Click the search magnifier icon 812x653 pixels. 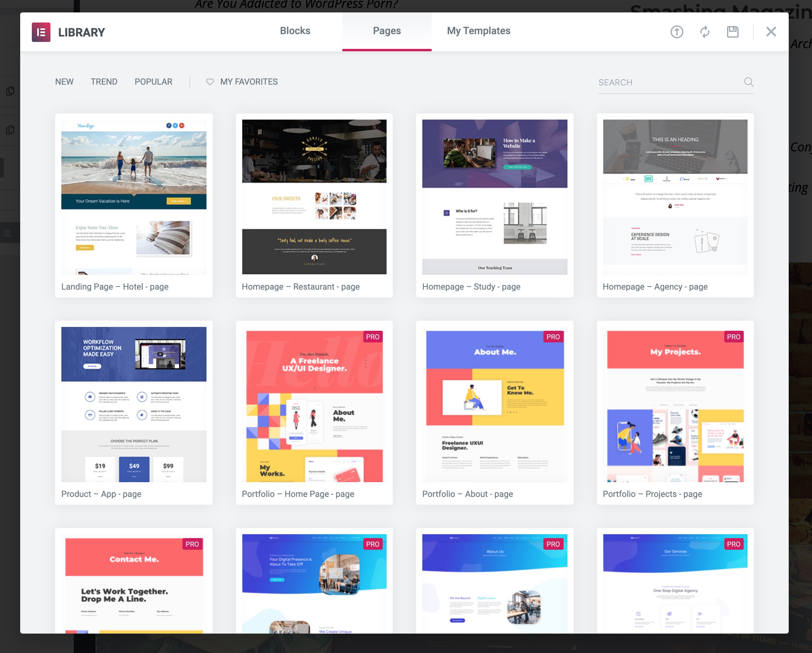[x=749, y=81]
